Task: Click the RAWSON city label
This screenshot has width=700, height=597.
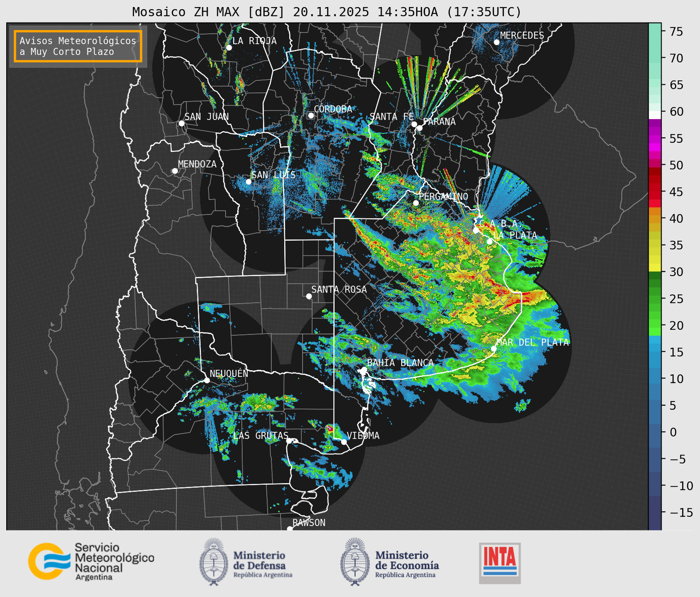Action: (309, 523)
